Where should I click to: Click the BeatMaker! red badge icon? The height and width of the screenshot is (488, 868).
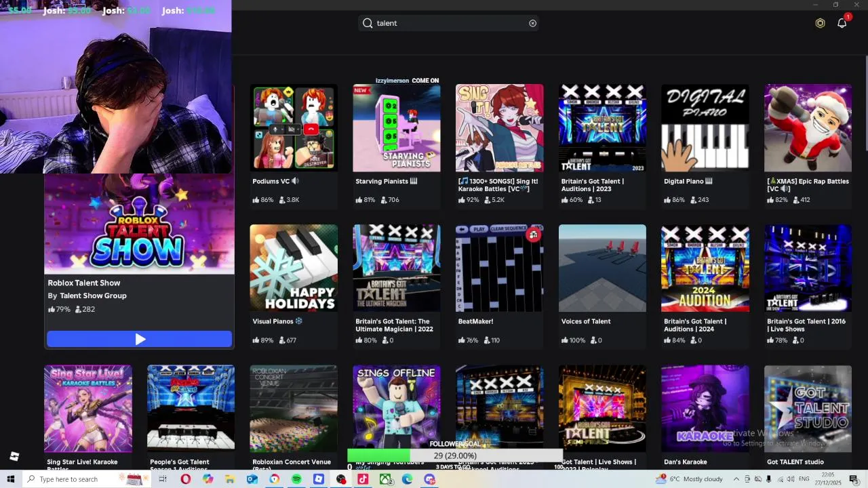click(x=534, y=235)
